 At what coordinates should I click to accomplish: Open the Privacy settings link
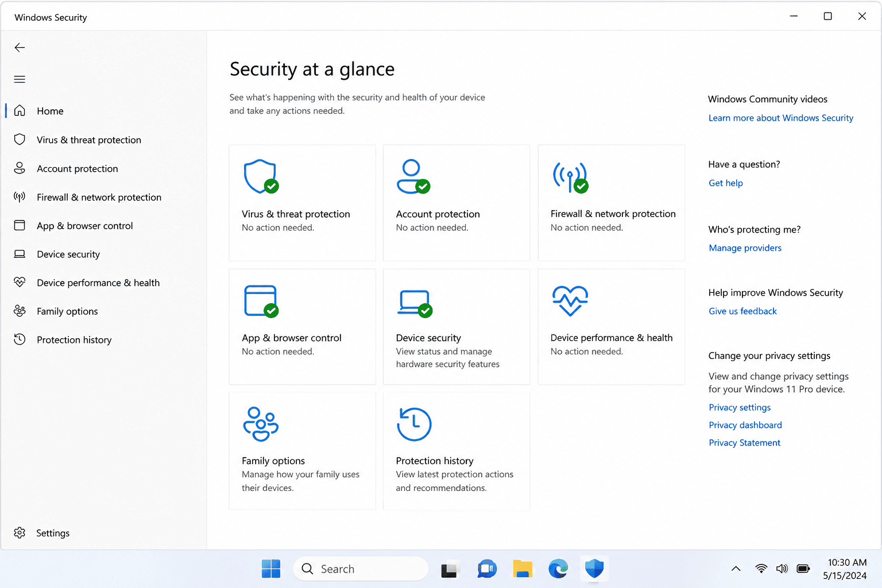pos(740,407)
